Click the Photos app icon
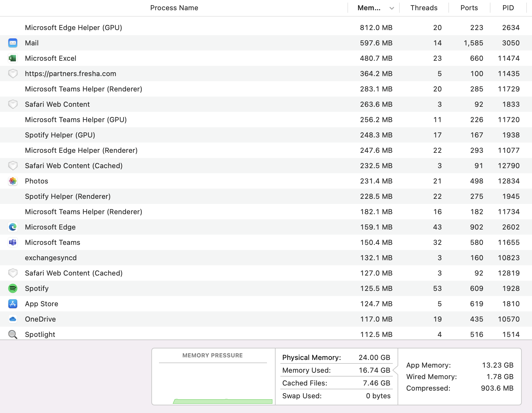Screen dimensions: 532x413 [13, 181]
